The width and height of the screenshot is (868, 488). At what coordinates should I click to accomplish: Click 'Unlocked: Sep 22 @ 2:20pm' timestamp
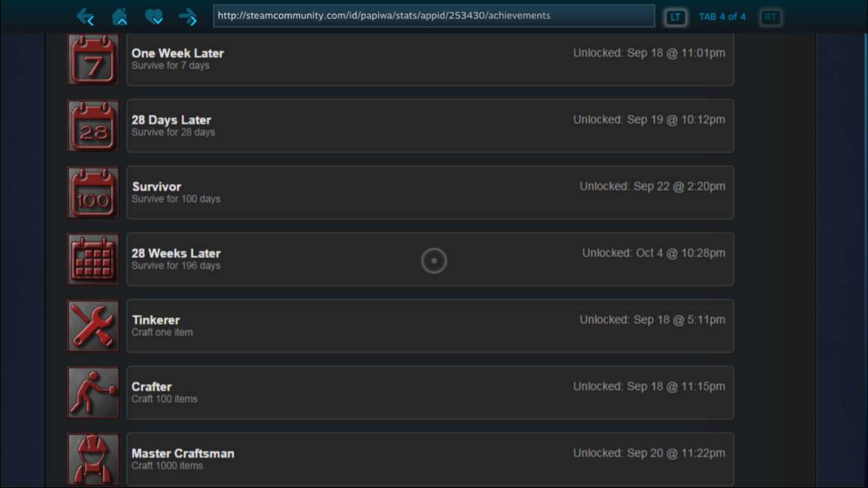pos(653,187)
